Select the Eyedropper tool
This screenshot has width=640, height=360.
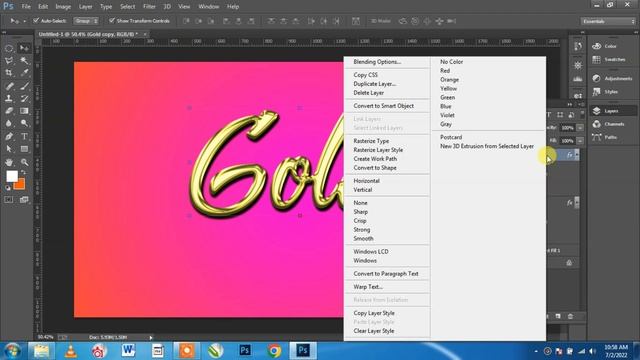24,73
